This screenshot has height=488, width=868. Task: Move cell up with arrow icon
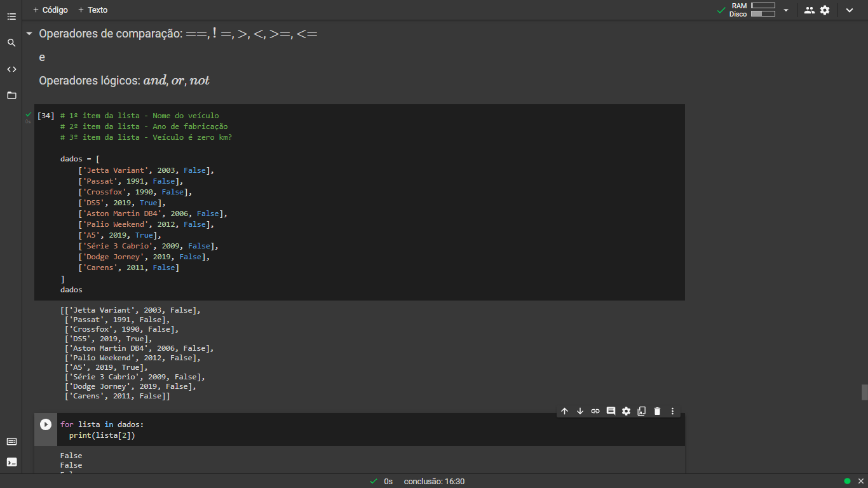tap(564, 411)
